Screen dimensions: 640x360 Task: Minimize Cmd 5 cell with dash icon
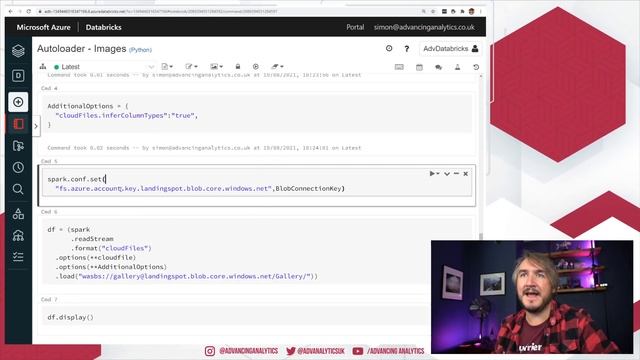coord(456,174)
